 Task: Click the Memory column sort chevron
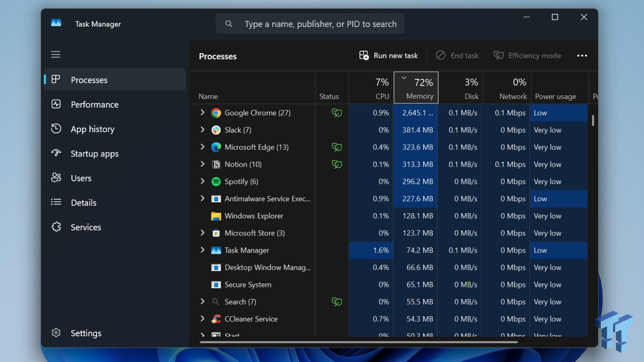[x=404, y=78]
